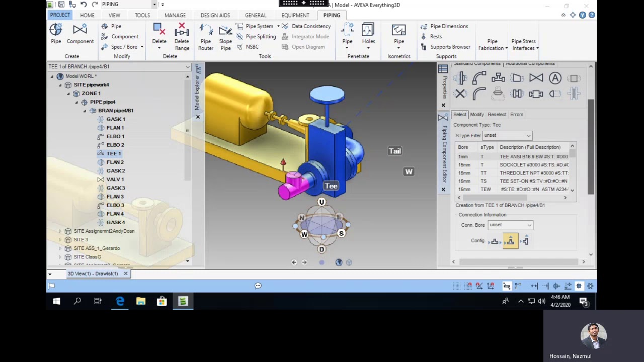Screen dimensions: 644x362
Task: Click the Rests supports button
Action: pyautogui.click(x=431, y=37)
